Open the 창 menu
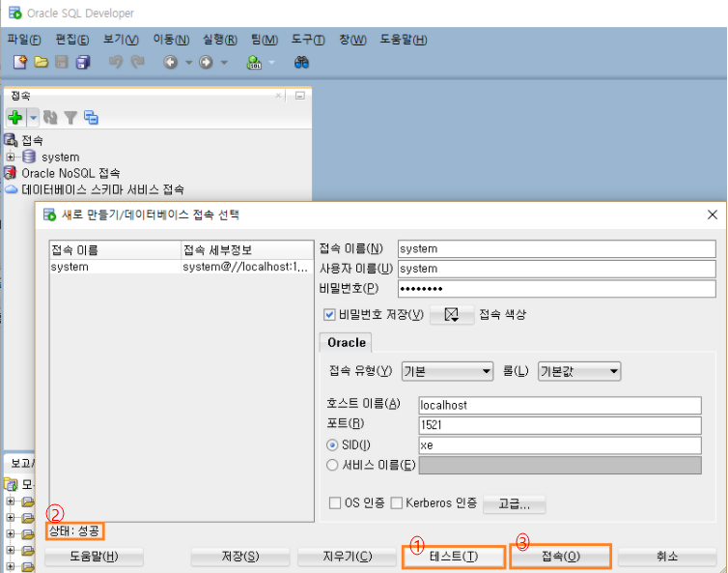The image size is (728, 573). coord(352,40)
